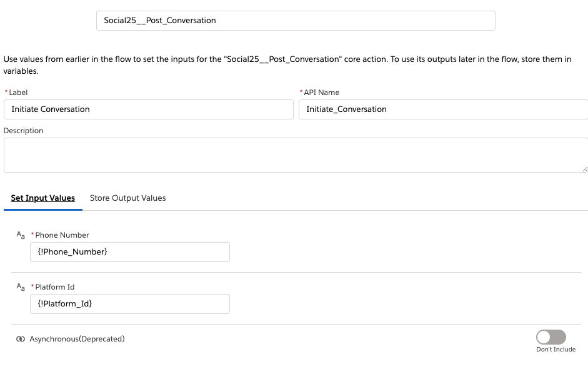Click the "Label" field caption
This screenshot has width=588, height=379.
pyautogui.click(x=18, y=93)
